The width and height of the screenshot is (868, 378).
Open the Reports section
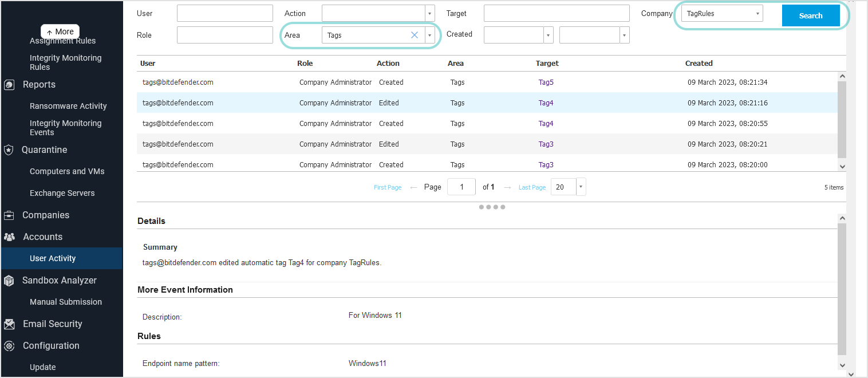[x=39, y=84]
